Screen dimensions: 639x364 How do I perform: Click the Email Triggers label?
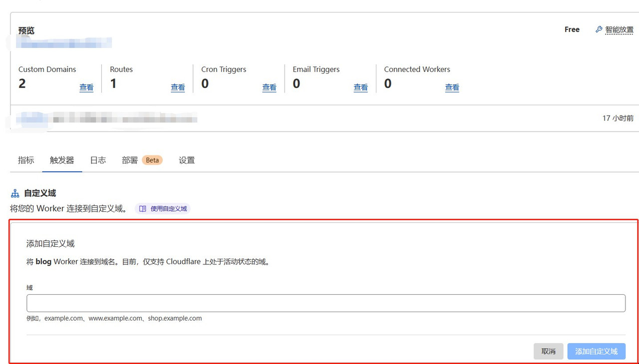tap(316, 69)
